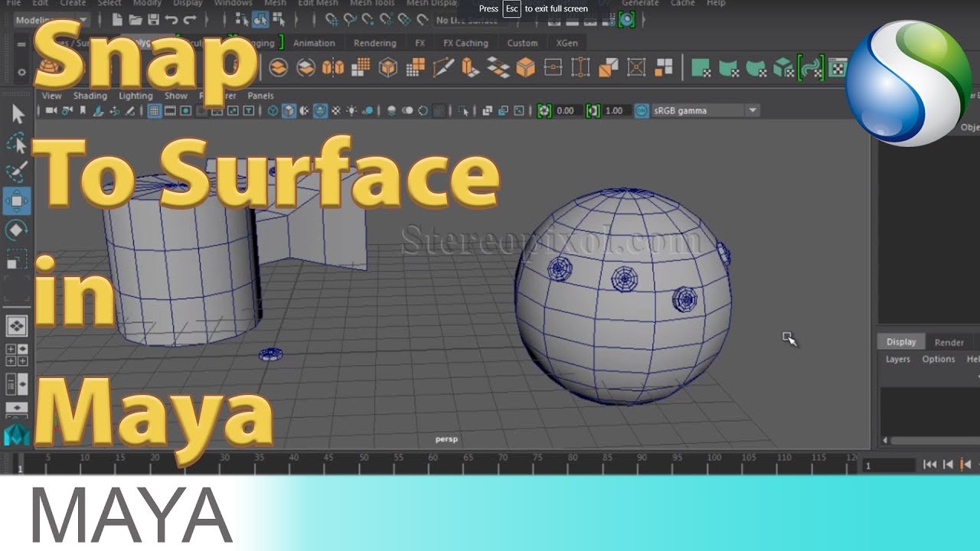Screen dimensions: 980x551
Task: Click the new scene icon
Action: 117,20
